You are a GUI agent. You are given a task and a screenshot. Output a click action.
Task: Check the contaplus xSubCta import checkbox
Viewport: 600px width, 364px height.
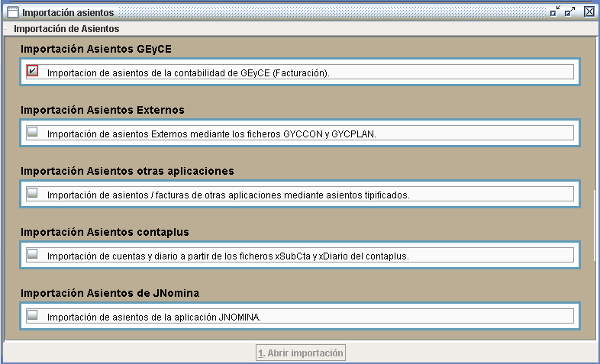[33, 254]
